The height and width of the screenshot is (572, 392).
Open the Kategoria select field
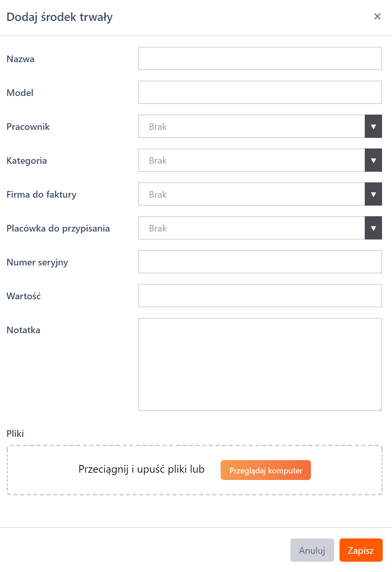pos(251,160)
